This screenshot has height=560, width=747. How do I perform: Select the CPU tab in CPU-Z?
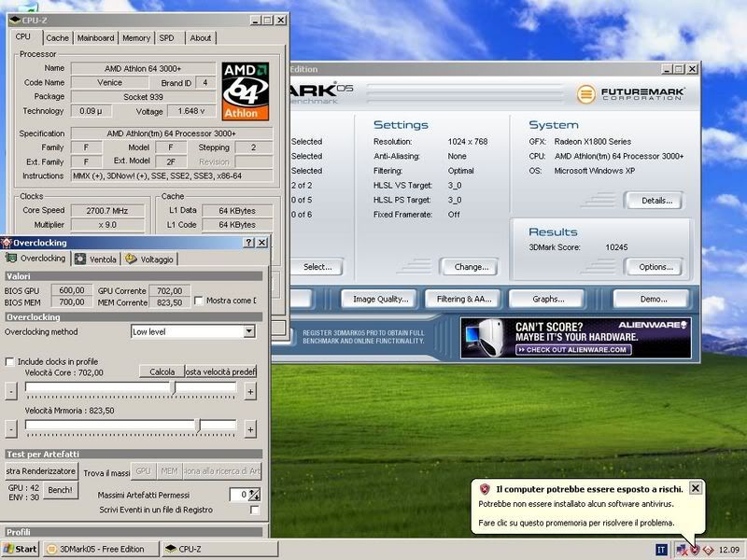22,36
